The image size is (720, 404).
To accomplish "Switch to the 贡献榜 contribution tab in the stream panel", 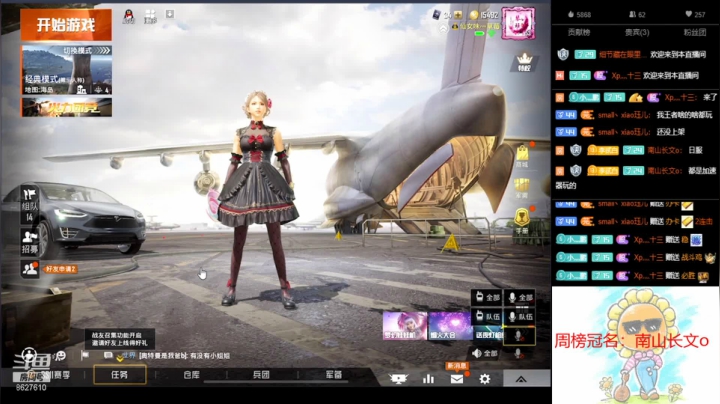I will click(x=579, y=33).
